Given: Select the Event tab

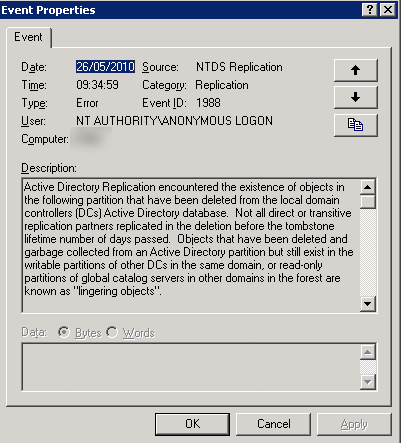Looking at the screenshot, I should click(29, 37).
